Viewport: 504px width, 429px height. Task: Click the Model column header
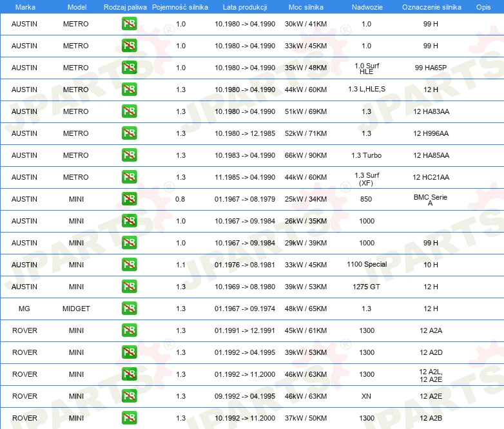pyautogui.click(x=77, y=7)
